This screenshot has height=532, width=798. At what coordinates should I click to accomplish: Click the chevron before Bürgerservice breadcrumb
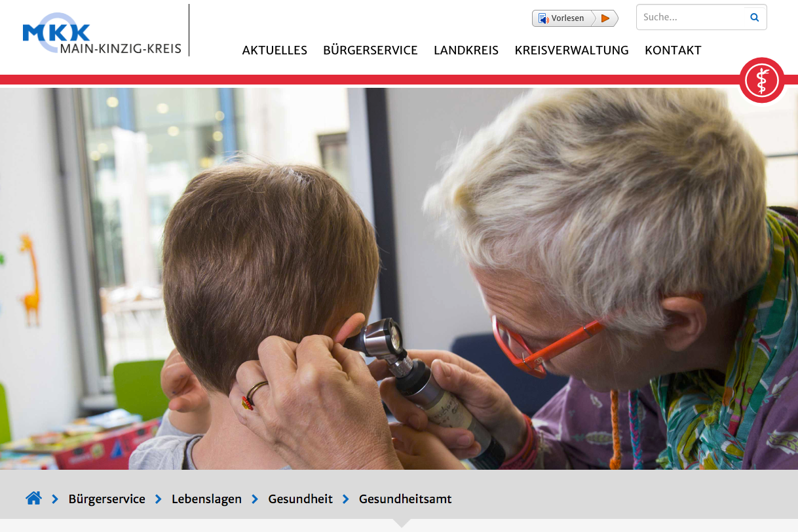coord(56,499)
